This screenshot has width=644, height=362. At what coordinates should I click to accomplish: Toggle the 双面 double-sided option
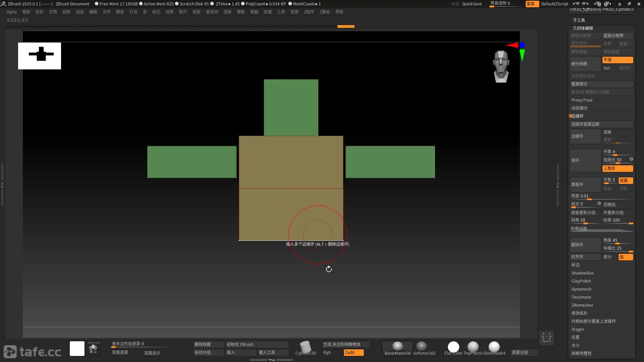(x=626, y=180)
